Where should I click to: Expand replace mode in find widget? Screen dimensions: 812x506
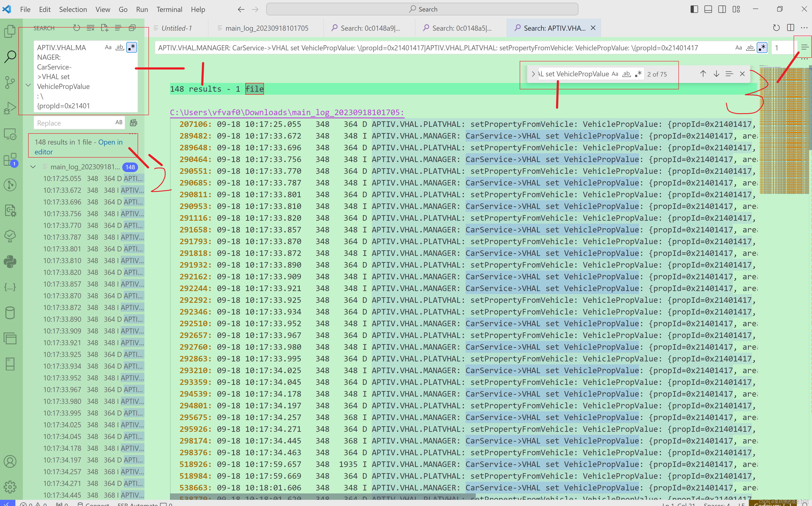coord(533,74)
